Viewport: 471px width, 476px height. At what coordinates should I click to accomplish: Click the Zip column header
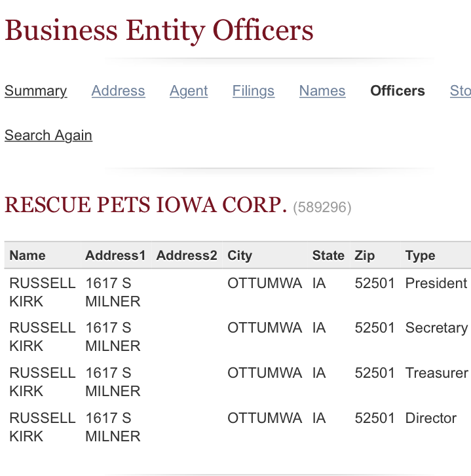(x=364, y=255)
